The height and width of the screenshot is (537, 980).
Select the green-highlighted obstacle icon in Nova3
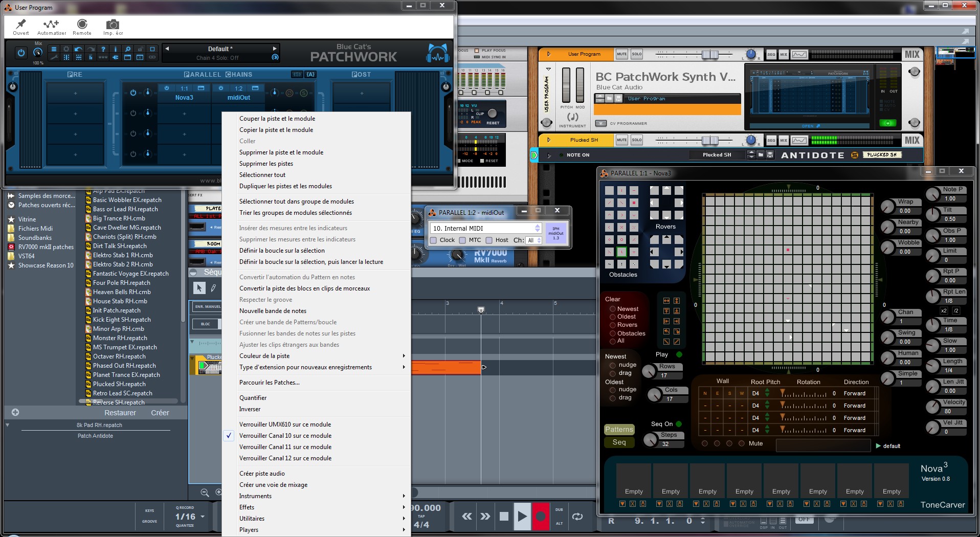[621, 252]
